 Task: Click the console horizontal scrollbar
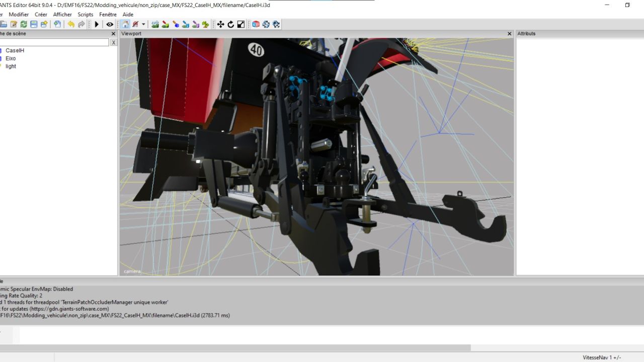(x=235, y=347)
